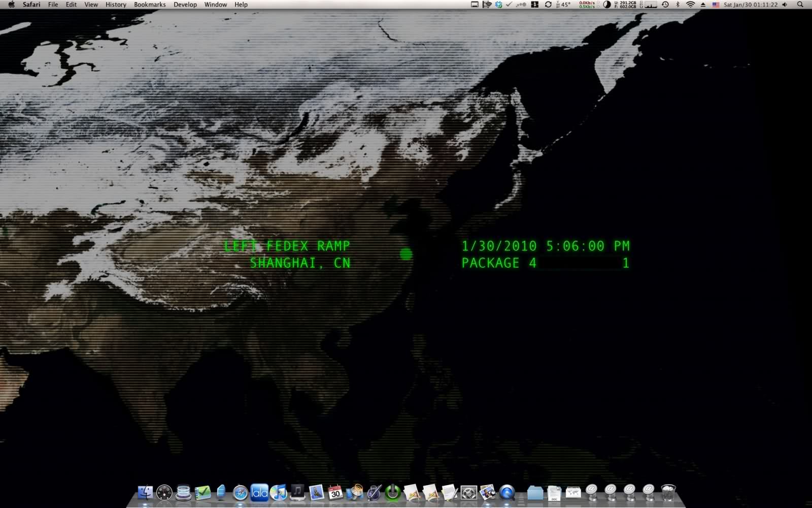
Task: Open the US flag input menu
Action: (716, 5)
